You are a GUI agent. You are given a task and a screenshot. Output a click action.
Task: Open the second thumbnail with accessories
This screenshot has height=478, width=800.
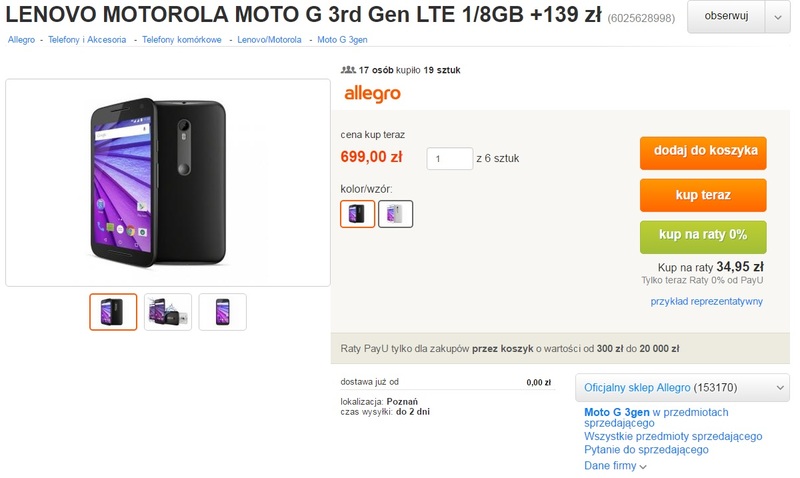pyautogui.click(x=168, y=312)
